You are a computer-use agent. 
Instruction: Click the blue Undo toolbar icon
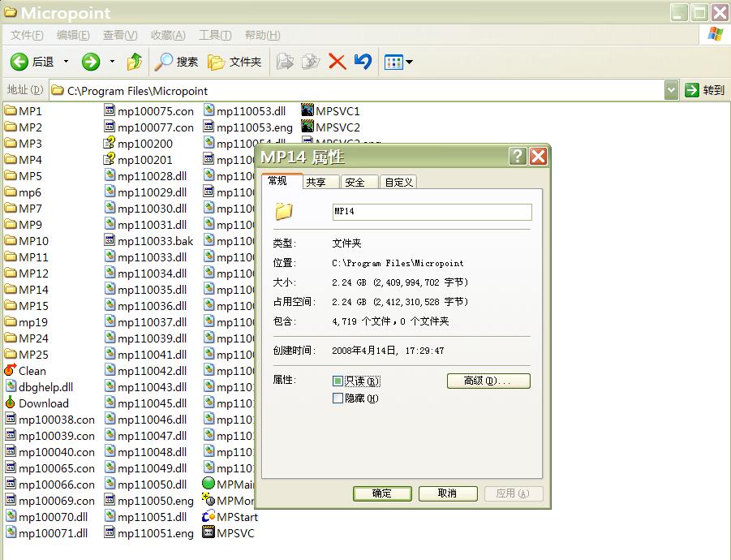coord(363,62)
